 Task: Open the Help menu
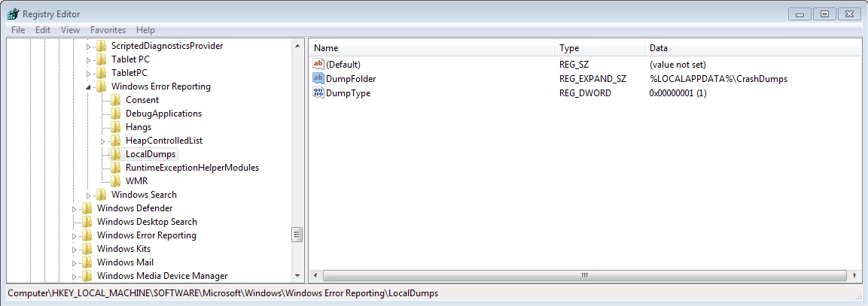145,30
